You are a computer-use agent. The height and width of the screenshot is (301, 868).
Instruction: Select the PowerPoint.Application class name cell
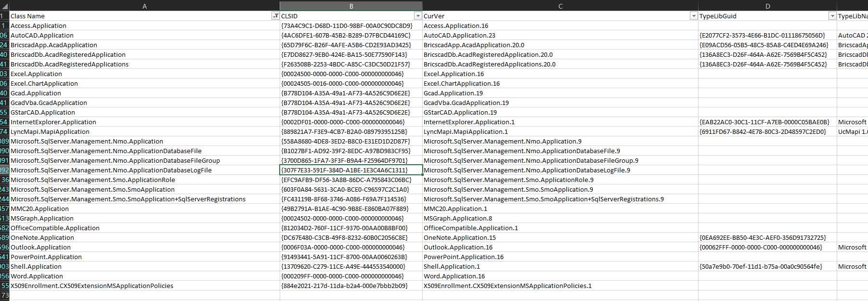[x=144, y=257]
